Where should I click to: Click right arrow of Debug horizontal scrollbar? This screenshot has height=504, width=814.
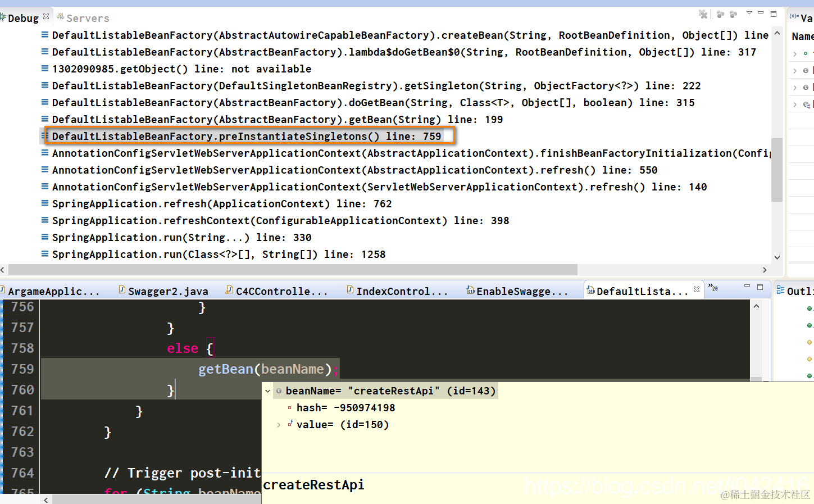(765, 270)
